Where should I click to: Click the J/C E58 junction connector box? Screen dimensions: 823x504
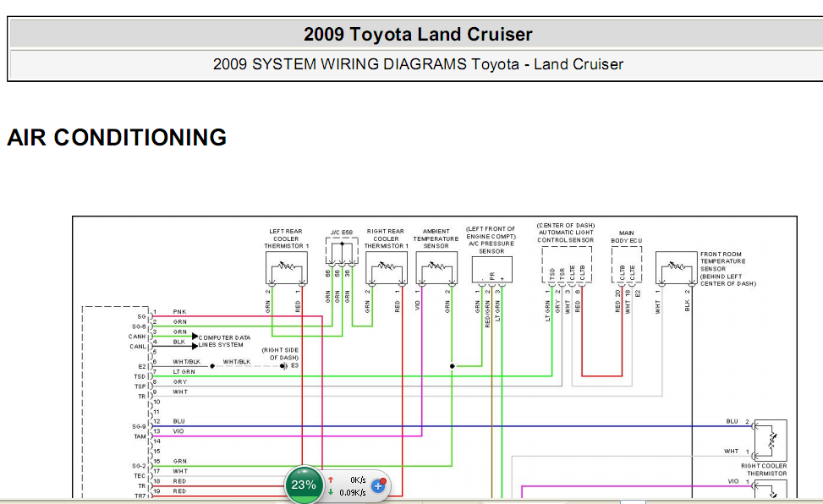coord(342,251)
